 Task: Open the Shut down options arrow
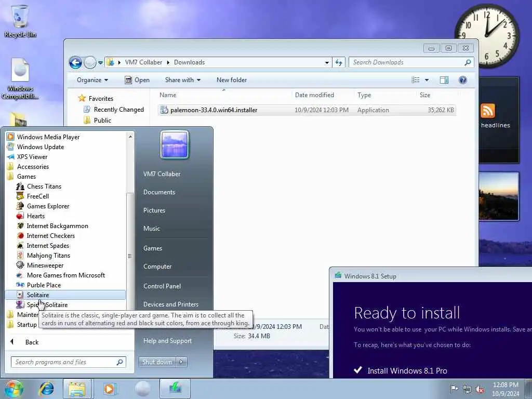(181, 362)
